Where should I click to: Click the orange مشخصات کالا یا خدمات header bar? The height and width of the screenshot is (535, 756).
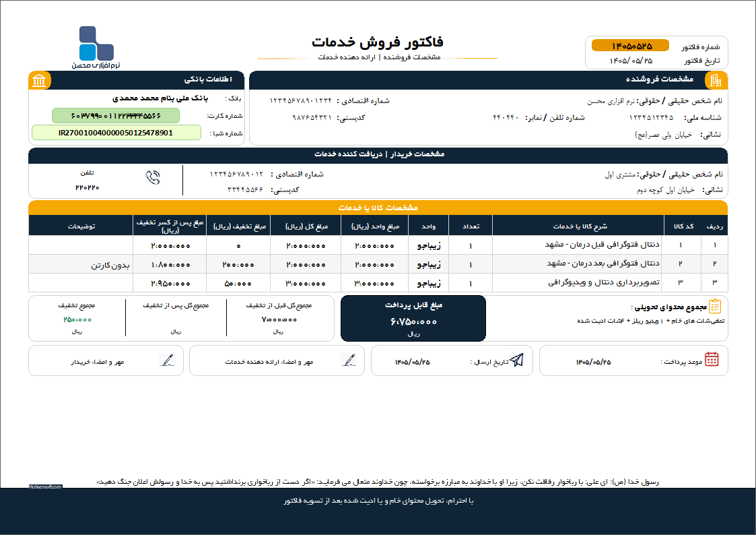pos(378,208)
